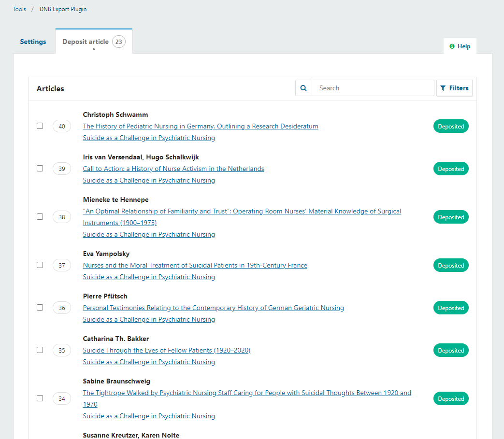Type in the Search articles field
Image resolution: width=504 pixels, height=439 pixels.
(373, 88)
